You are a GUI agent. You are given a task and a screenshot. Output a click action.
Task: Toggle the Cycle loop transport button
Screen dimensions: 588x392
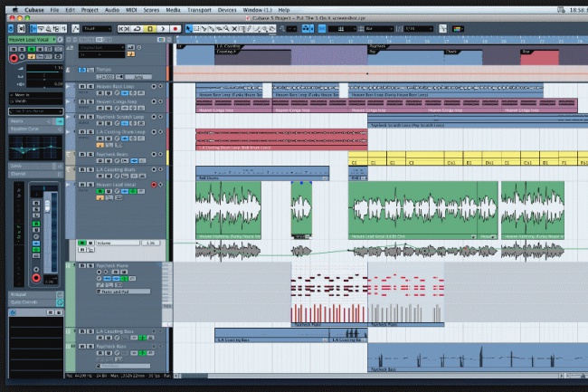[x=138, y=29]
